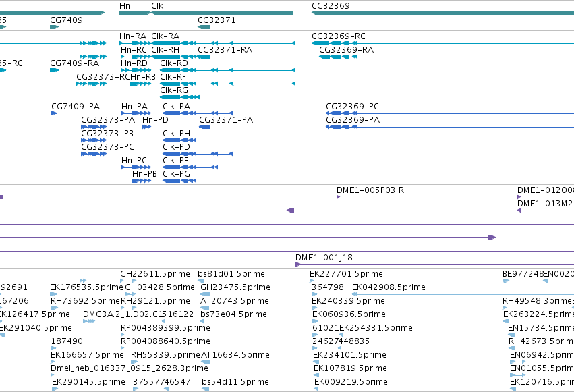
Task: Select the Hn gene label
Action: [125, 6]
